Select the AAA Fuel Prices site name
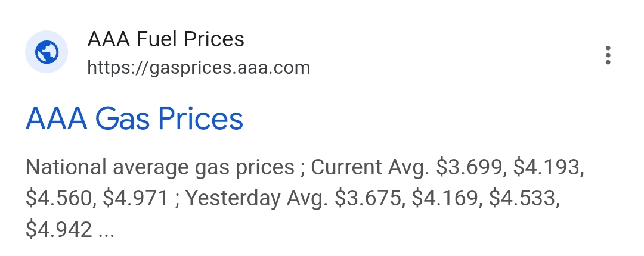 click(166, 40)
